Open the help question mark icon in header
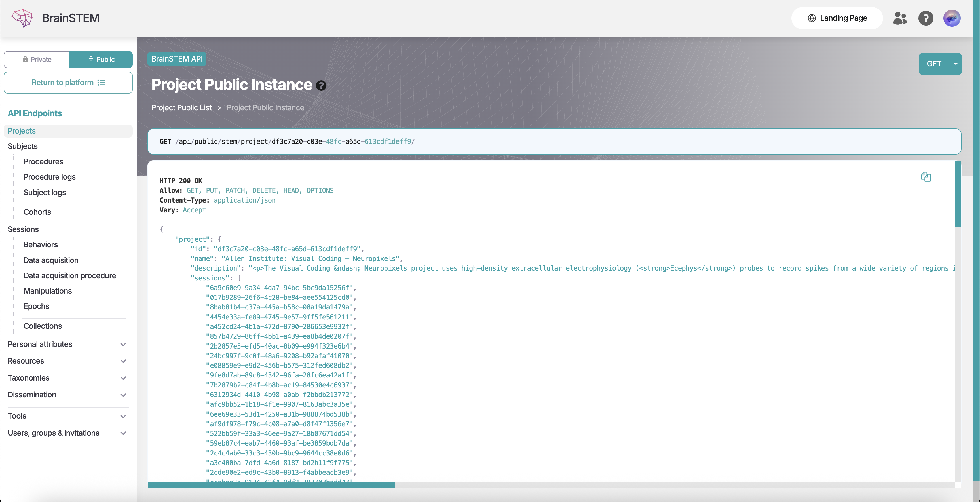The image size is (980, 502). (x=926, y=18)
